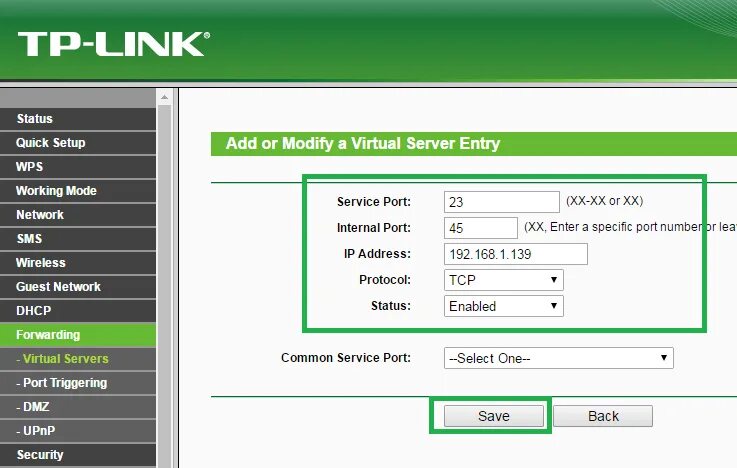Click the IP Address input field

(516, 254)
